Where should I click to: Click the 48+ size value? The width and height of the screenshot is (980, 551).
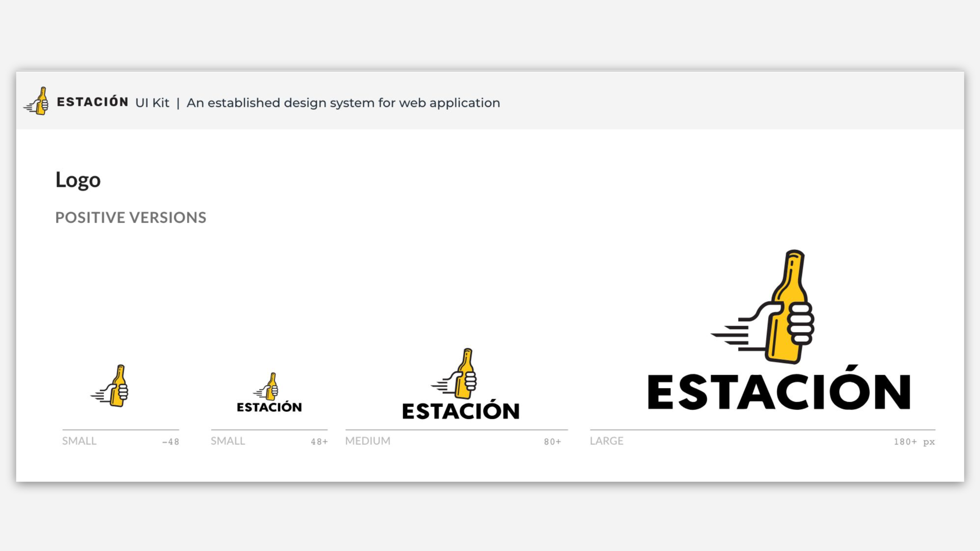coord(319,442)
